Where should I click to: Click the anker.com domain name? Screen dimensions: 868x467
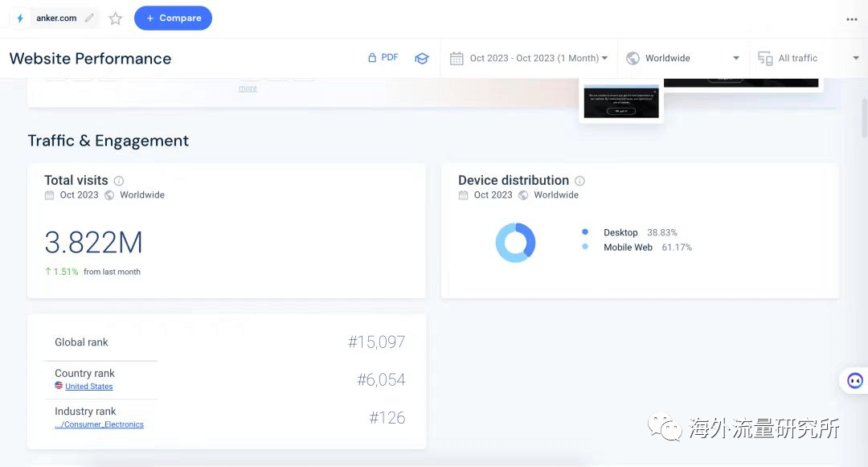[x=56, y=18]
